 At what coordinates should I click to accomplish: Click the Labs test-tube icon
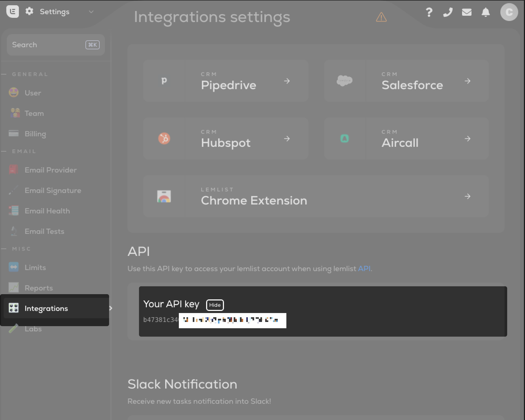click(14, 329)
